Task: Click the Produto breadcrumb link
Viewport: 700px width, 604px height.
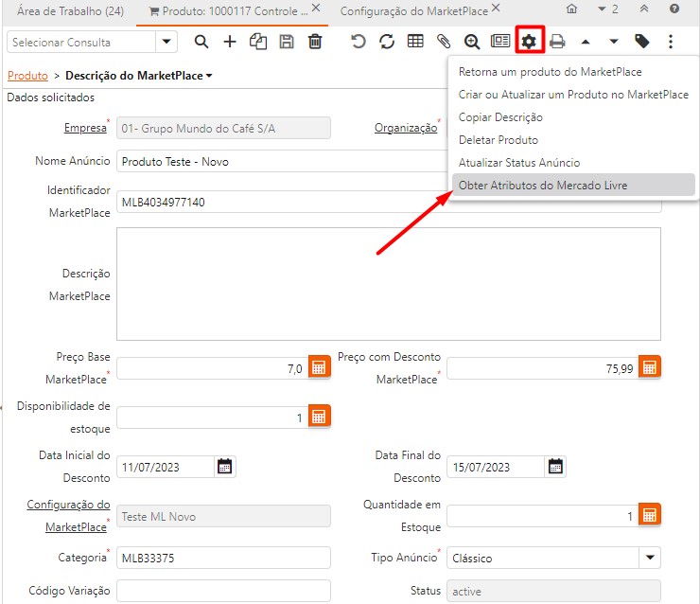Action: (x=26, y=76)
